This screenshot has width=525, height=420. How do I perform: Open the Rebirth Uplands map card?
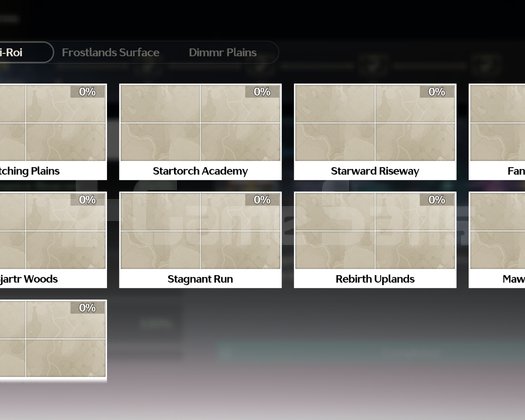pos(375,240)
